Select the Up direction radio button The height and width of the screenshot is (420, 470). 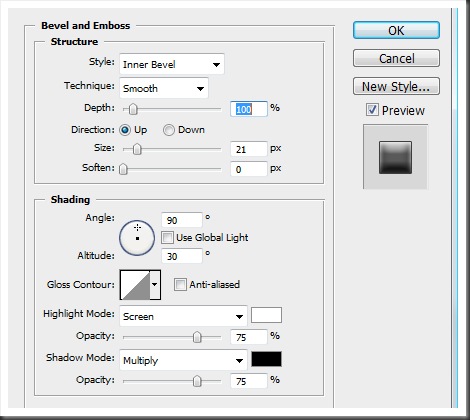(125, 130)
